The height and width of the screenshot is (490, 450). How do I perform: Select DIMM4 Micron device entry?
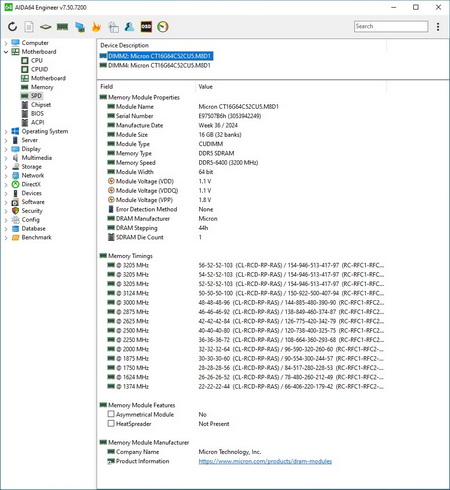click(159, 65)
